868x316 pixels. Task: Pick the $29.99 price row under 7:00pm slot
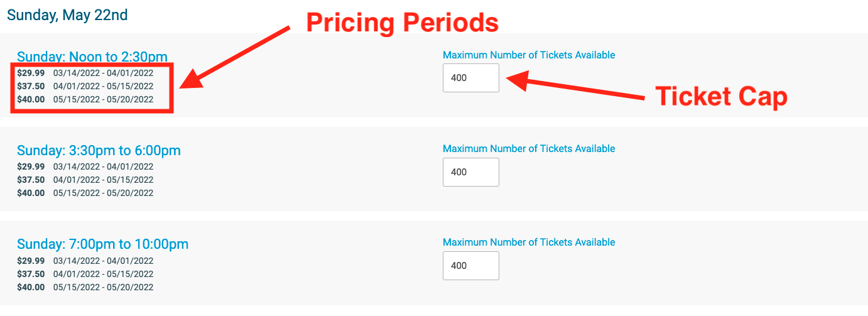[x=85, y=261]
